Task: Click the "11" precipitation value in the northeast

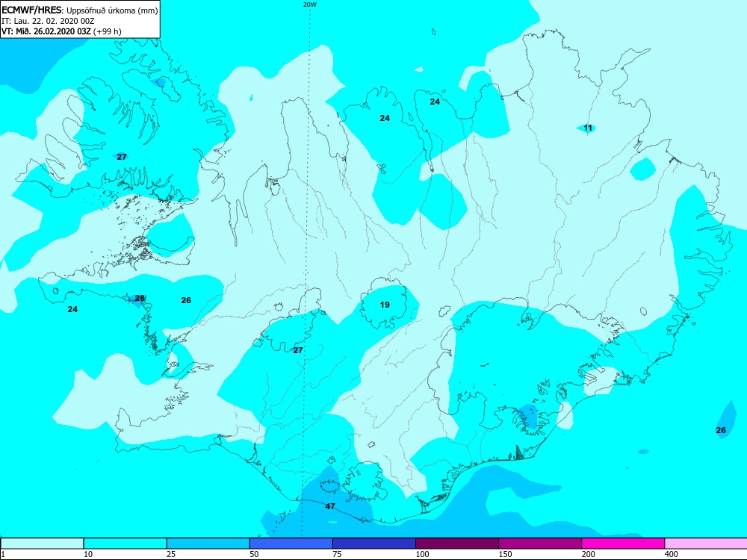Action: click(x=588, y=128)
